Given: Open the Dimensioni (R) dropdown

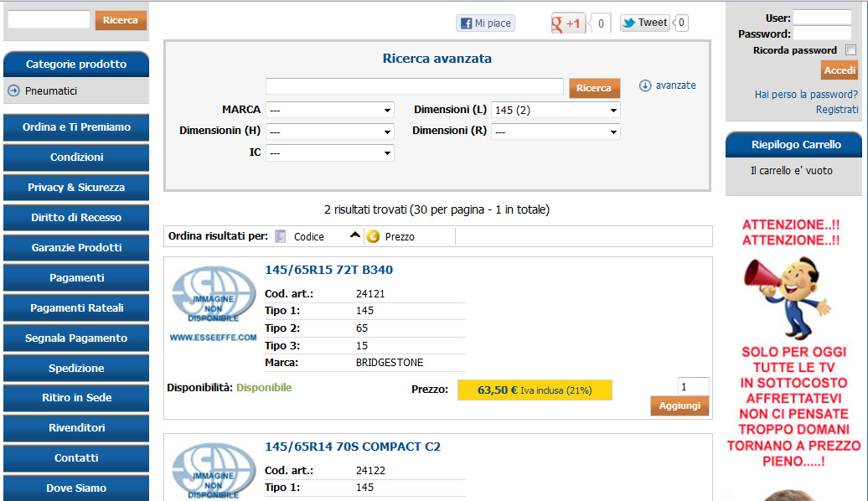Looking at the screenshot, I should 555,132.
